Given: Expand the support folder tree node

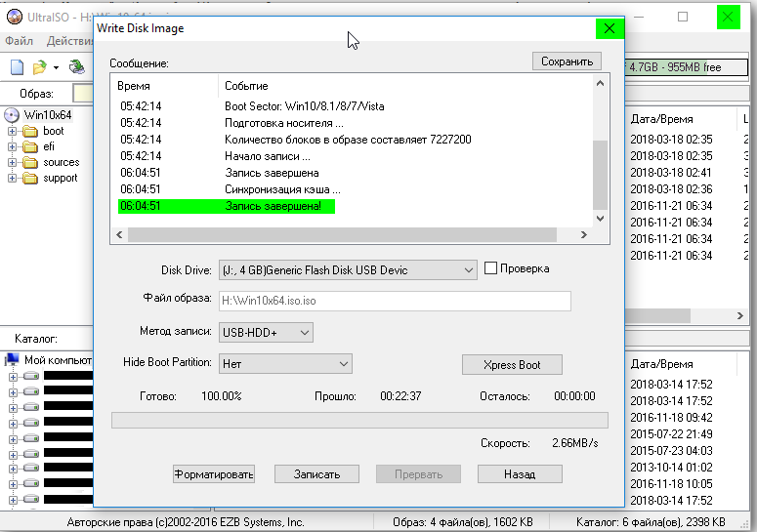Looking at the screenshot, I should [13, 178].
